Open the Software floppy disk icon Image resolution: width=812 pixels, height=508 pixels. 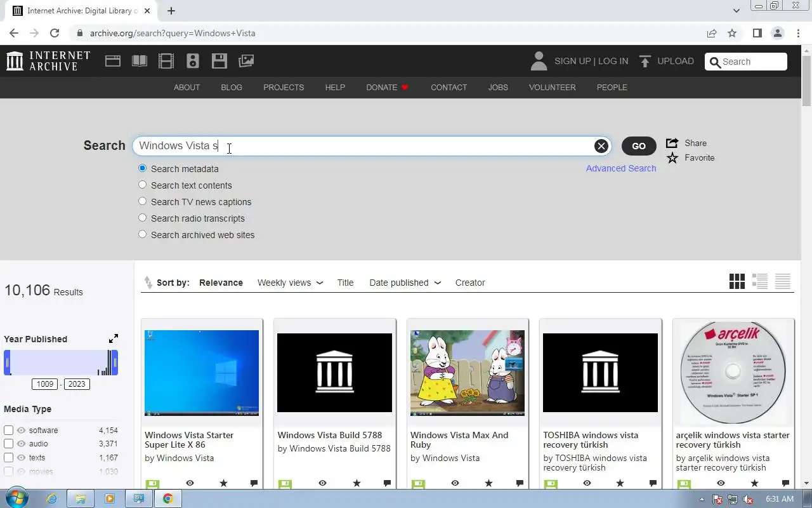(x=219, y=61)
